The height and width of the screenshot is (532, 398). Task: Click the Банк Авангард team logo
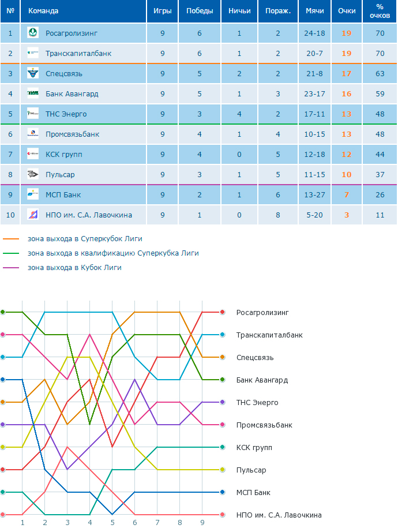click(x=33, y=93)
